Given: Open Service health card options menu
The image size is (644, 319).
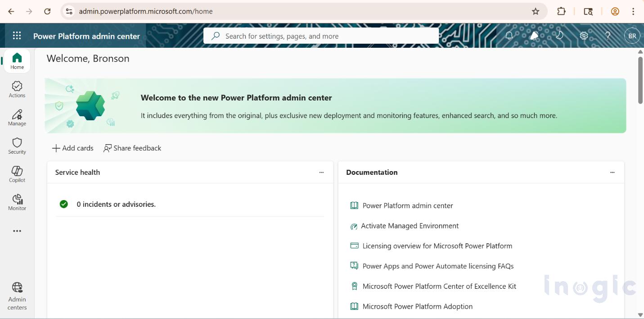Looking at the screenshot, I should click(321, 173).
